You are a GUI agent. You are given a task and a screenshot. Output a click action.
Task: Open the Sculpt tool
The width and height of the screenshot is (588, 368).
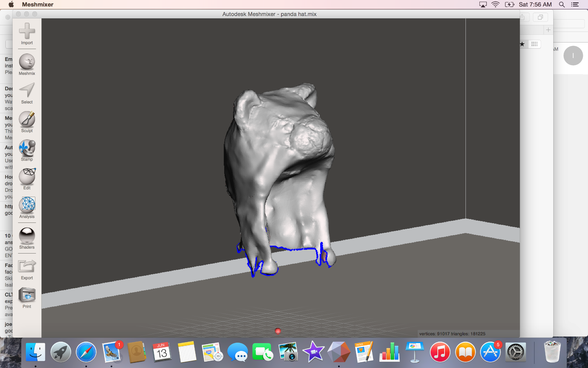[27, 122]
